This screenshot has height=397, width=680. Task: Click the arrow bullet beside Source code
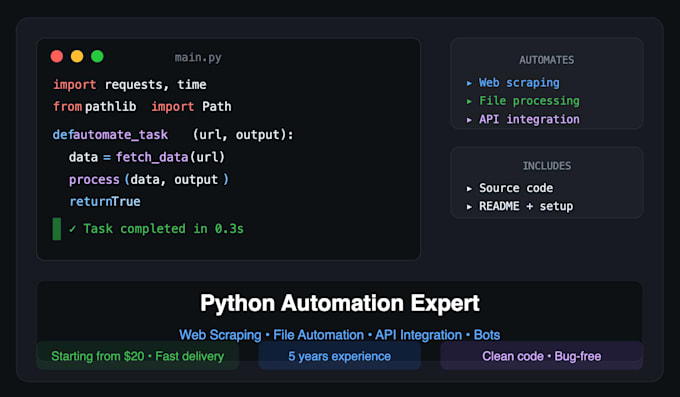point(469,188)
